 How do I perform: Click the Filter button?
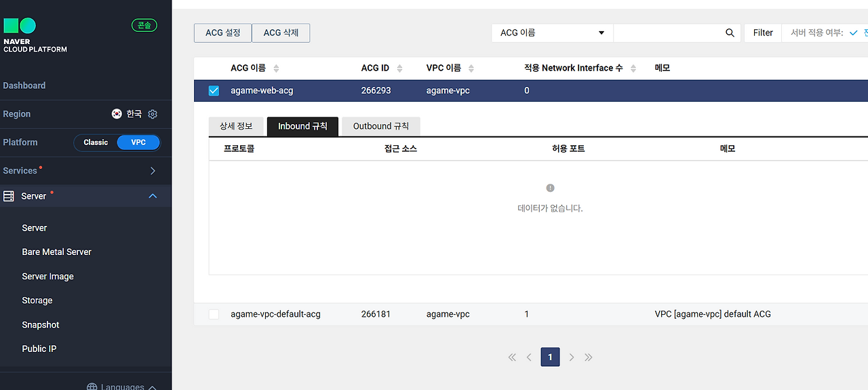(763, 33)
